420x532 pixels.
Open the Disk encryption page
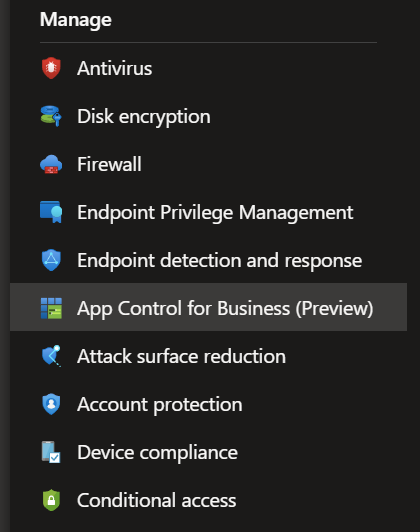[144, 116]
